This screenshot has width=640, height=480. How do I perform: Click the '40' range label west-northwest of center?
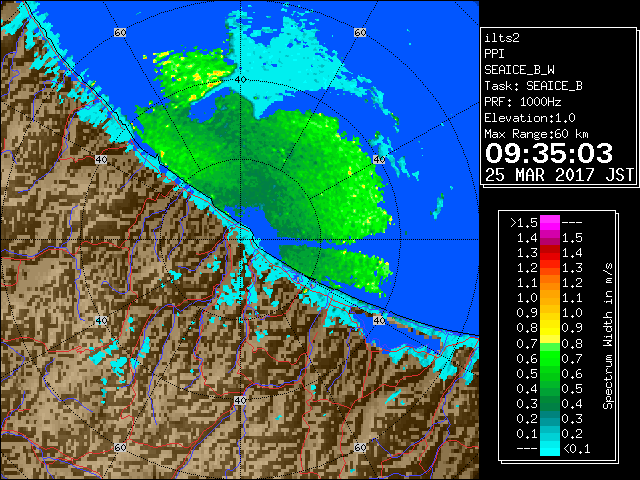click(x=101, y=160)
